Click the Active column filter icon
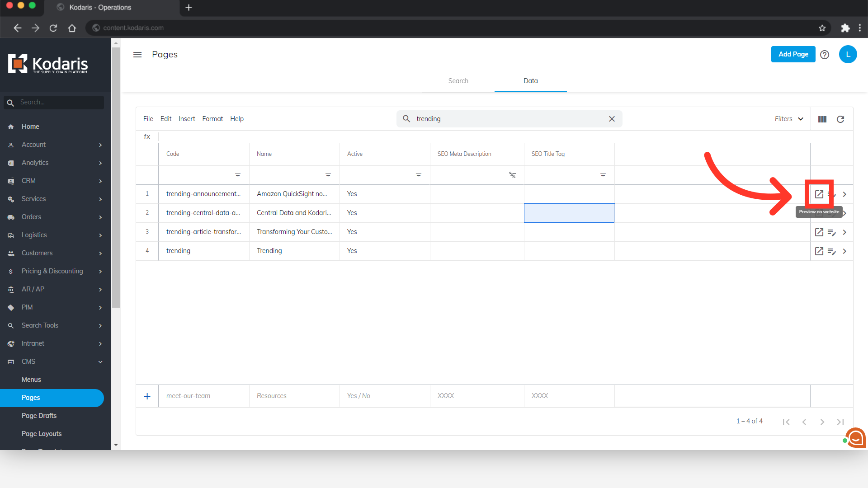The image size is (868, 488). pos(419,175)
